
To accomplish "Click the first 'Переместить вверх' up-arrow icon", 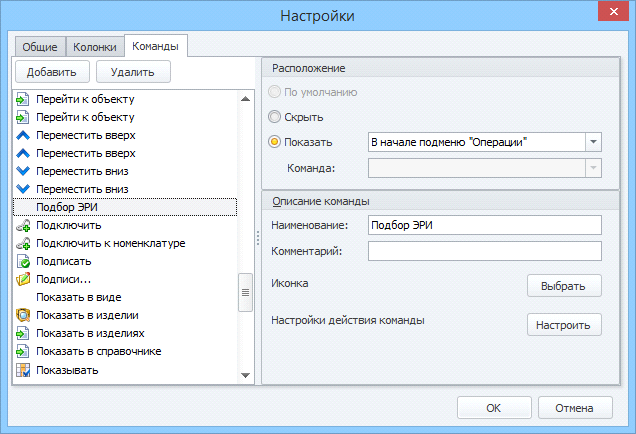I will click(23, 135).
